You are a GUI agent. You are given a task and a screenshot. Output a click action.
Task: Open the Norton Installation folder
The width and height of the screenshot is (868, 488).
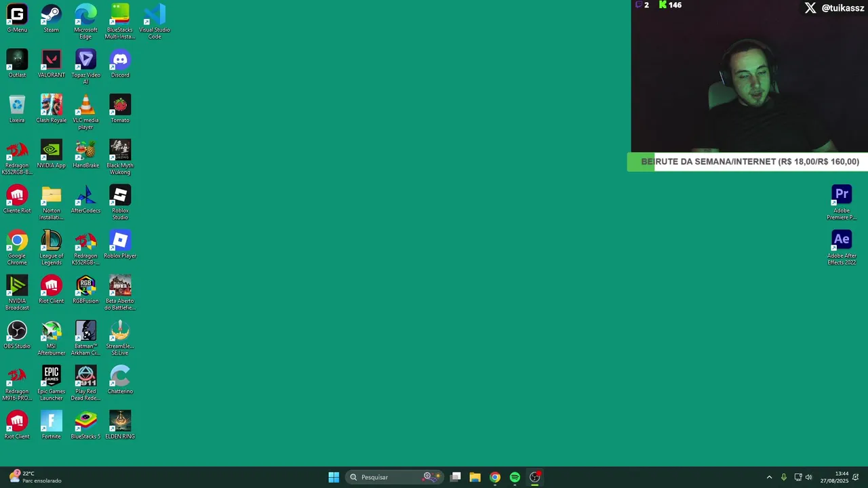click(52, 203)
